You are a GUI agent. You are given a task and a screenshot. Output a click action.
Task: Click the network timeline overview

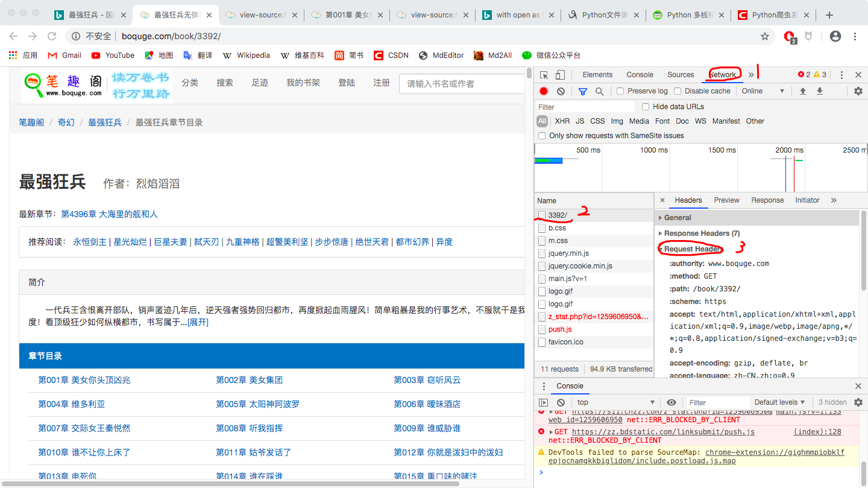pos(700,168)
